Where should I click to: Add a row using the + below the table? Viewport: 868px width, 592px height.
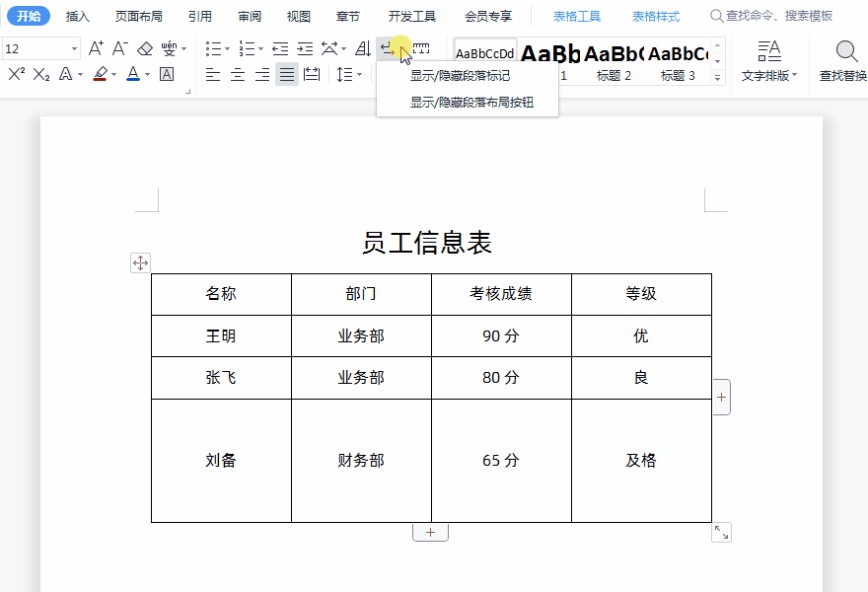(430, 531)
